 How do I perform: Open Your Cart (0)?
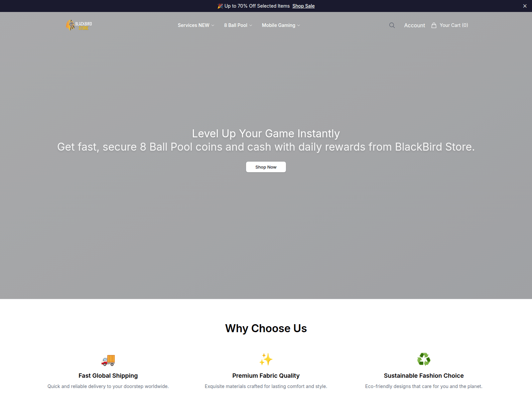click(454, 25)
